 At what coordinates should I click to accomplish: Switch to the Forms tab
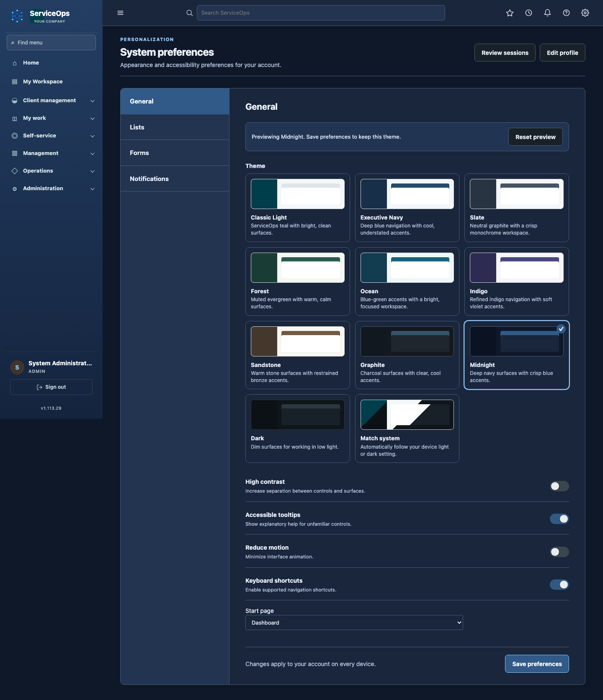[x=175, y=153]
